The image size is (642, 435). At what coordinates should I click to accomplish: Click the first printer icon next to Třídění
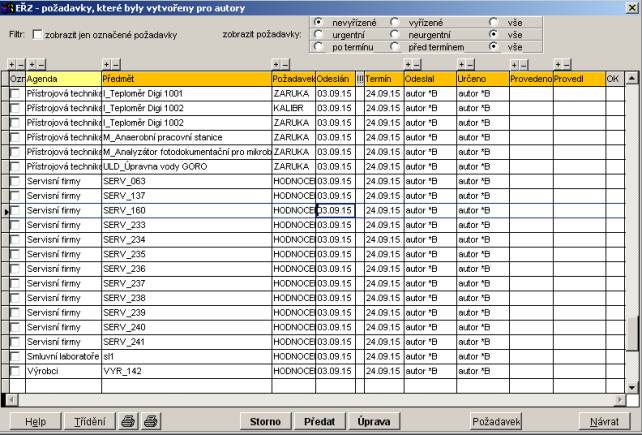tap(128, 422)
